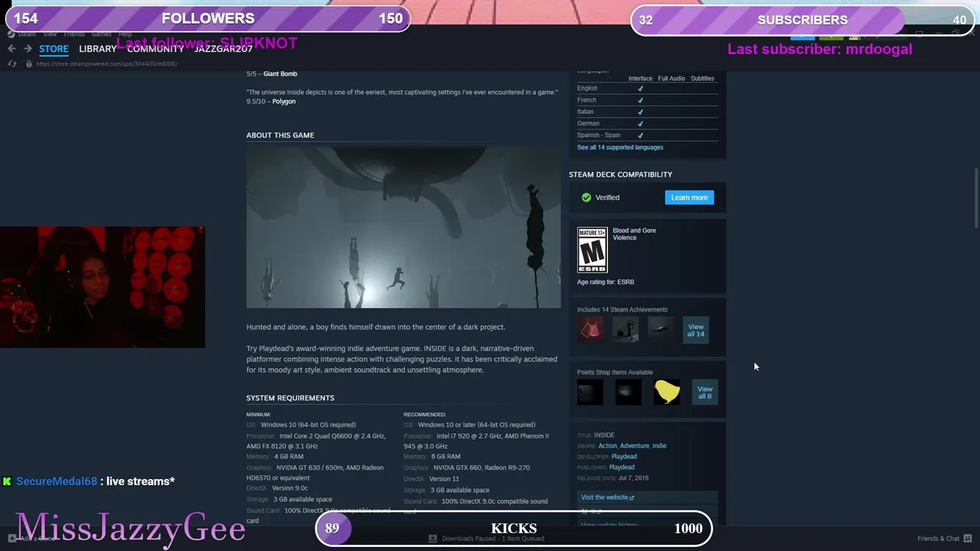The width and height of the screenshot is (980, 551).
Task: Click the German interface checkmark
Action: pyautogui.click(x=640, y=123)
